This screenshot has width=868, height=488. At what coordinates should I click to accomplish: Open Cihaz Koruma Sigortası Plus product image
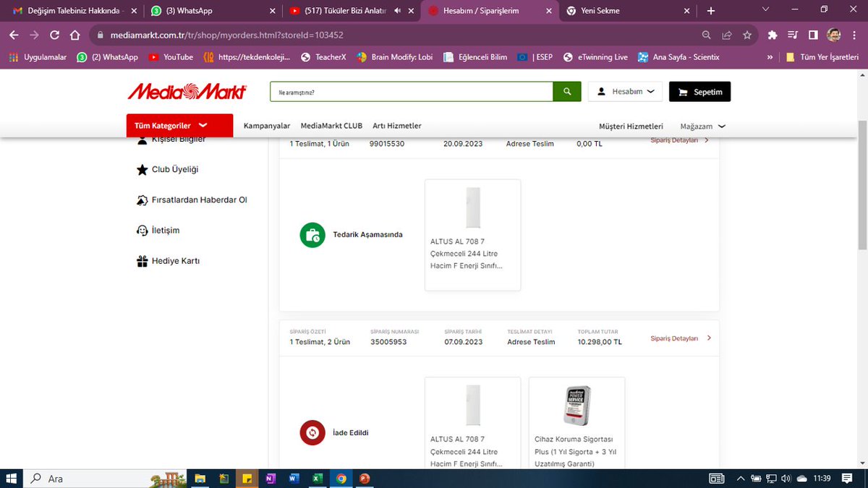point(576,406)
